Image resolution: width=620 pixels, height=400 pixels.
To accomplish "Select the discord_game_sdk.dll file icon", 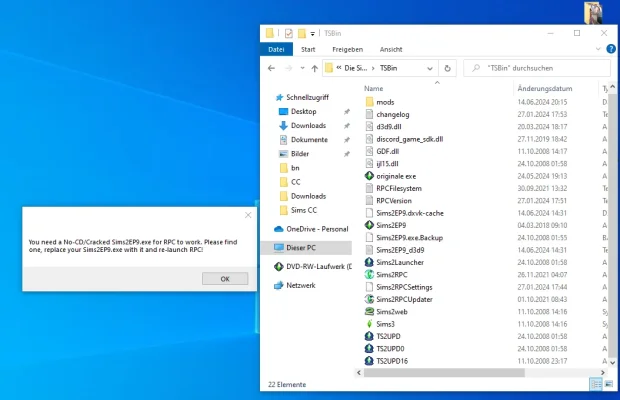I will [369, 139].
